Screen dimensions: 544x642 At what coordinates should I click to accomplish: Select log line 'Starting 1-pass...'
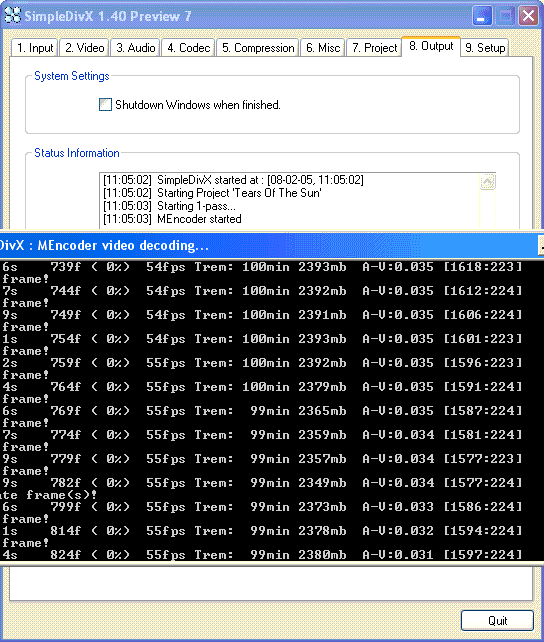pyautogui.click(x=169, y=206)
